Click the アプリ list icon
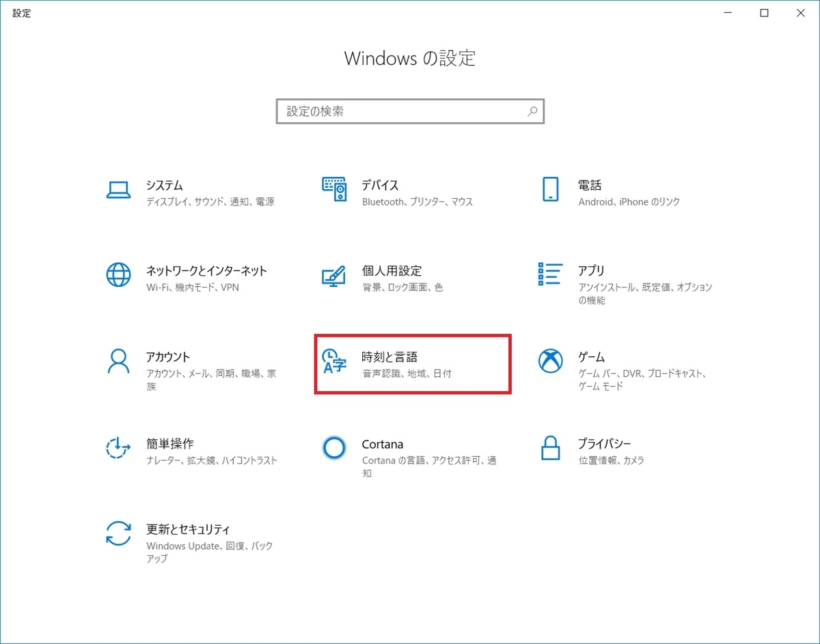Viewport: 820px width, 644px height. [550, 275]
